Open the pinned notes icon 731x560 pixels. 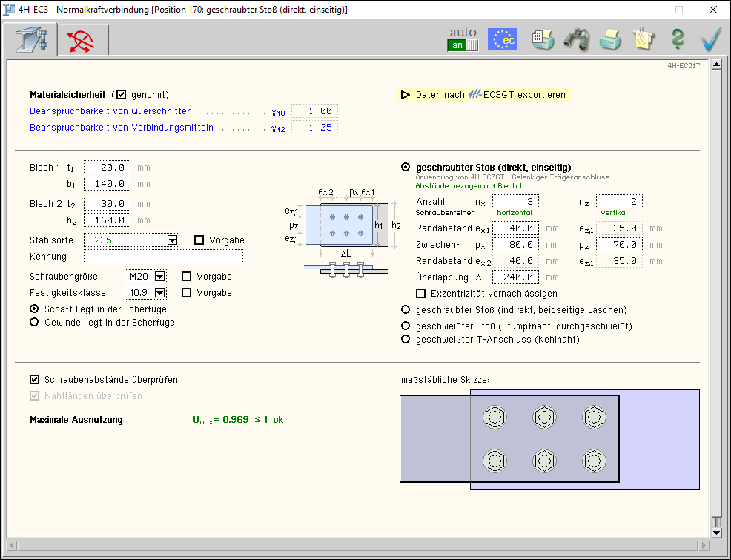pos(644,39)
